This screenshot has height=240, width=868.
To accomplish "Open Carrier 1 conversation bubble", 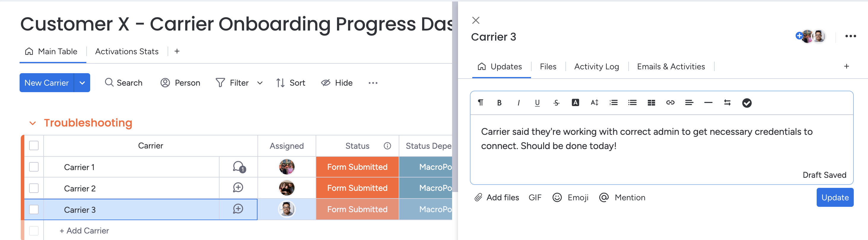I will pyautogui.click(x=239, y=167).
